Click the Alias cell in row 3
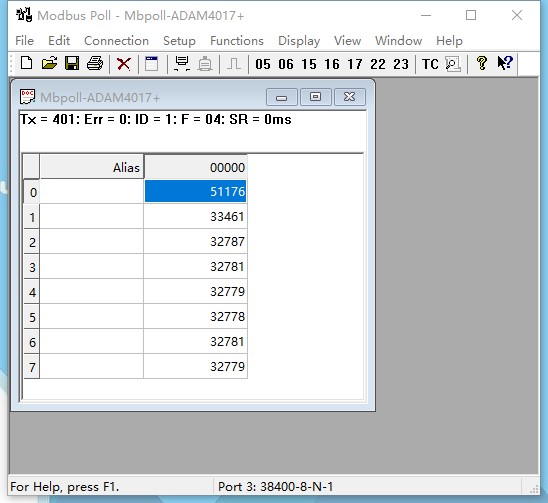548x503 pixels. click(92, 267)
